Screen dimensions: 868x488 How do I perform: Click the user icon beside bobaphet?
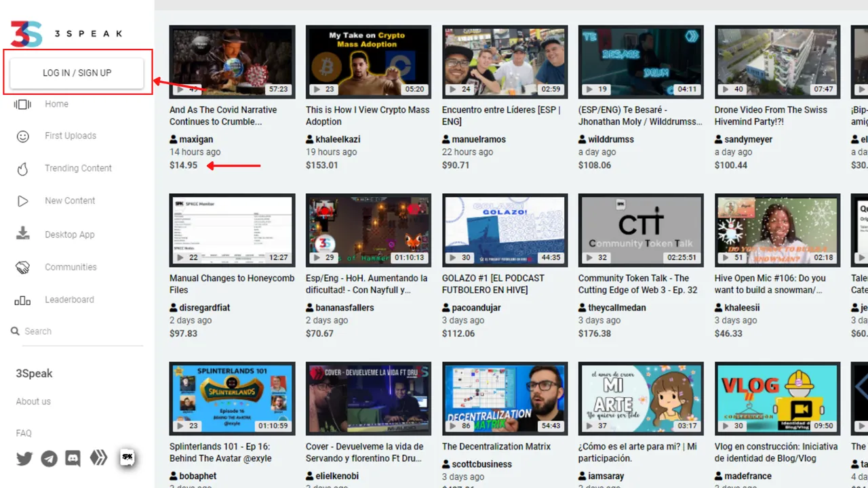[174, 476]
